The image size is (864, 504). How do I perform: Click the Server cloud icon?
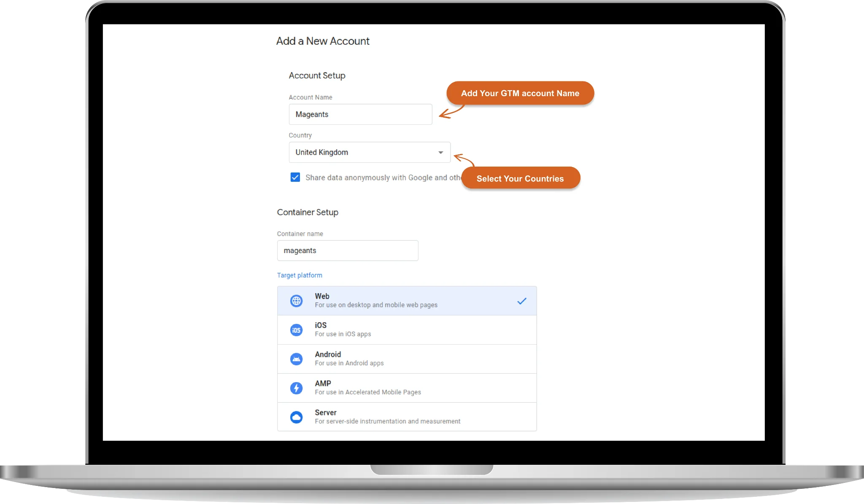pyautogui.click(x=297, y=417)
